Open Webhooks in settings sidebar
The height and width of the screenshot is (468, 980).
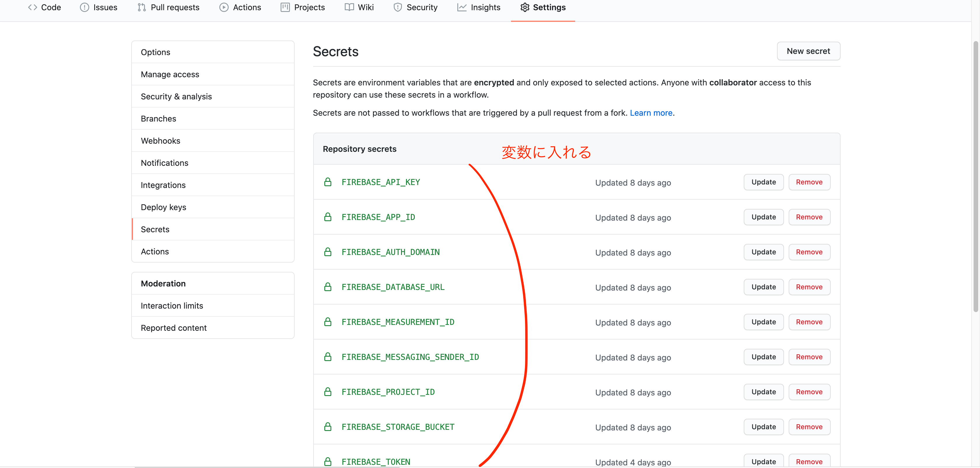pyautogui.click(x=160, y=141)
